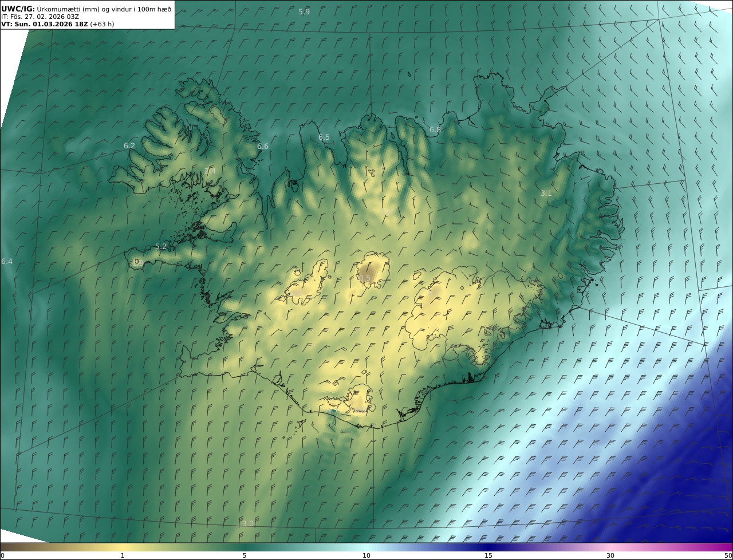The height and width of the screenshot is (560, 733).
Task: Click the "UWC/IG:" title text
Action: 18,9
